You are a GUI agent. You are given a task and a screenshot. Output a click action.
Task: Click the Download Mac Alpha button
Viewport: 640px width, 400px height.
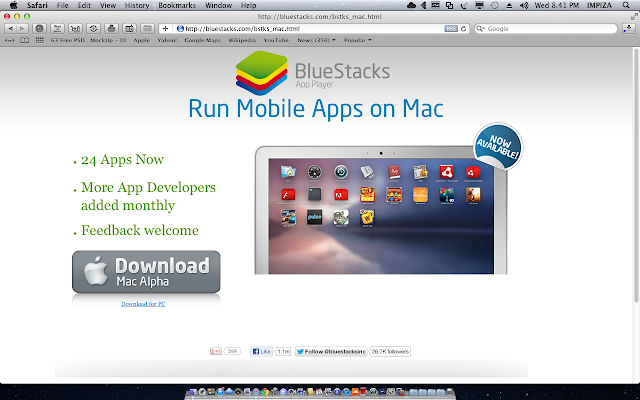[x=146, y=272]
